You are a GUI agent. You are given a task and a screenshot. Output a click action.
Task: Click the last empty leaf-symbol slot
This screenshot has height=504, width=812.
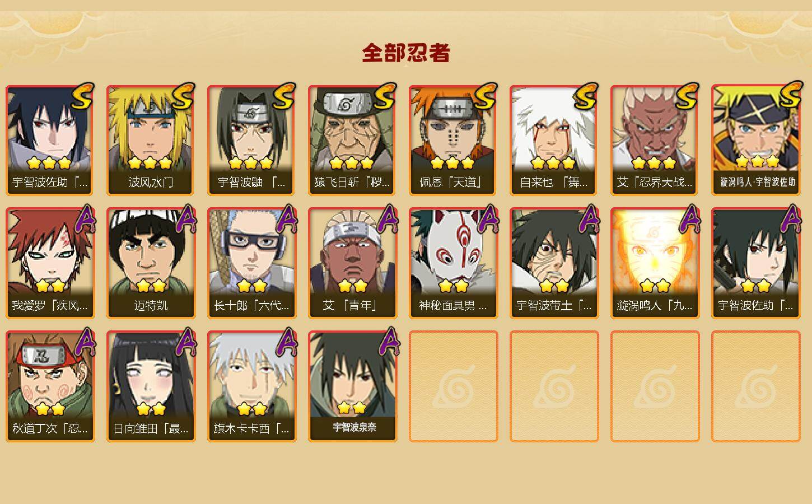tap(755, 386)
